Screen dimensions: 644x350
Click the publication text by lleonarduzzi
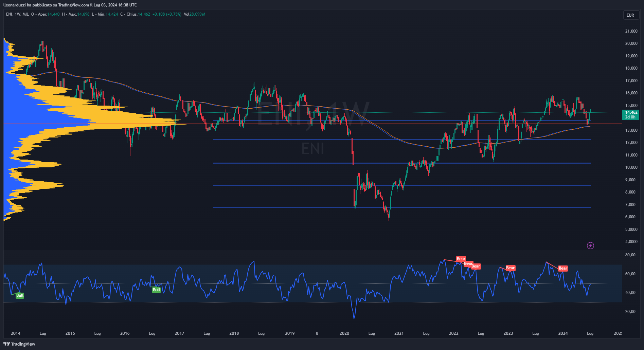point(70,5)
